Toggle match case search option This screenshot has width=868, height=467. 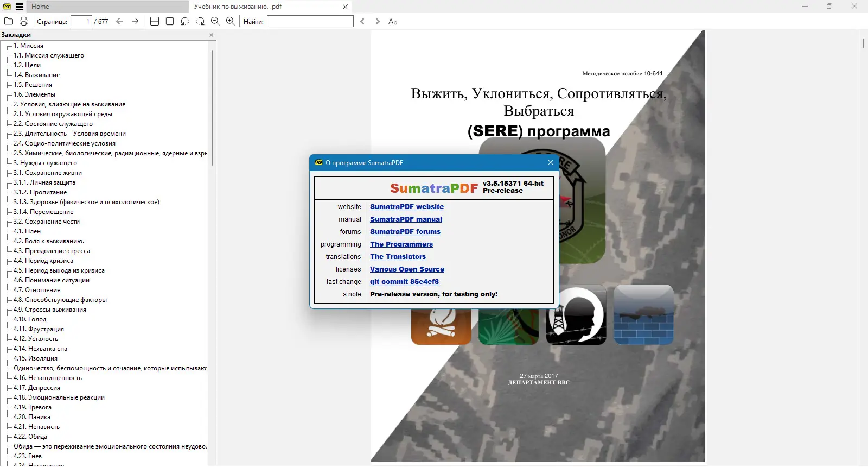click(x=393, y=21)
